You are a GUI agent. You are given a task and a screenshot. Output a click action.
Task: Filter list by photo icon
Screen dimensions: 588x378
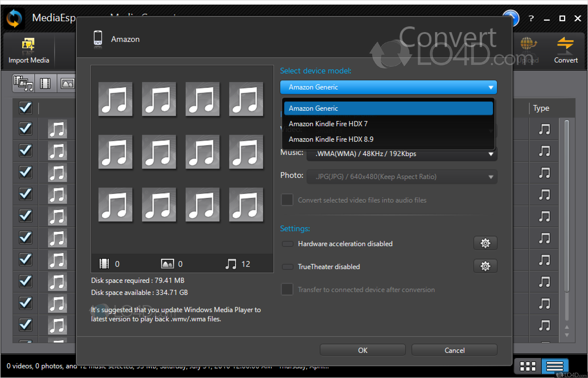point(67,84)
